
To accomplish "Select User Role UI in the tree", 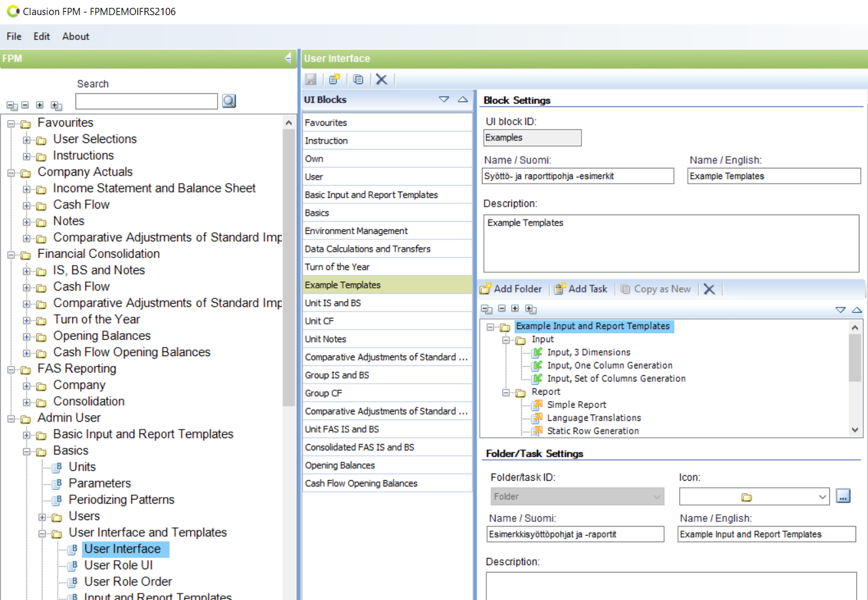I will click(119, 565).
